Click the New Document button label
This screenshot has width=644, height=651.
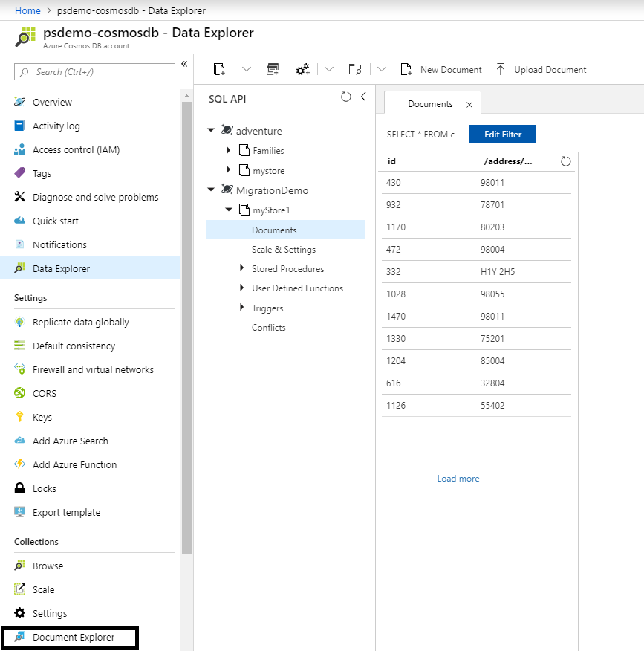coord(451,70)
